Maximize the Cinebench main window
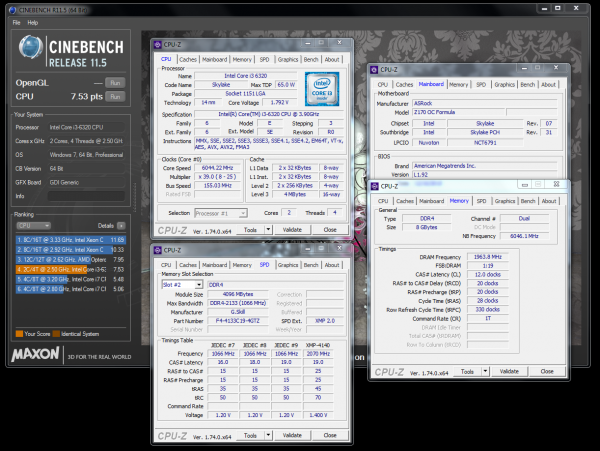This screenshot has width=600, height=451. pos(558,8)
